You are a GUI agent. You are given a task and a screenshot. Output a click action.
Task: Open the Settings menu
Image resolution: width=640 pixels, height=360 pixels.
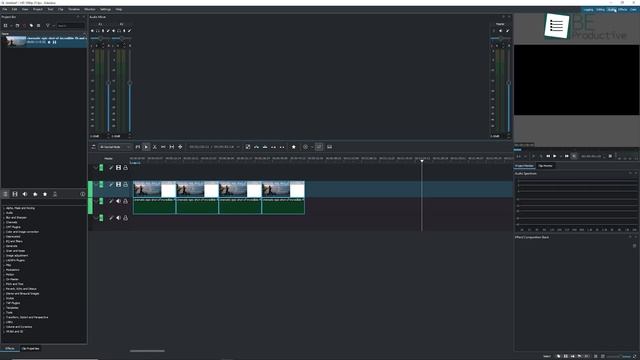(x=105, y=9)
